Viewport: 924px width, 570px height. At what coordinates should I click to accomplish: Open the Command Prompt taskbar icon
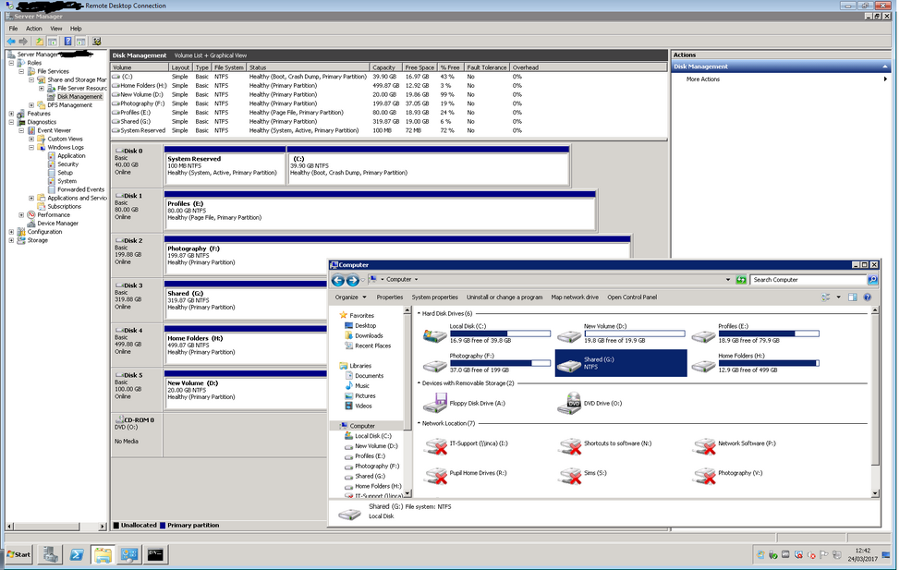point(155,554)
